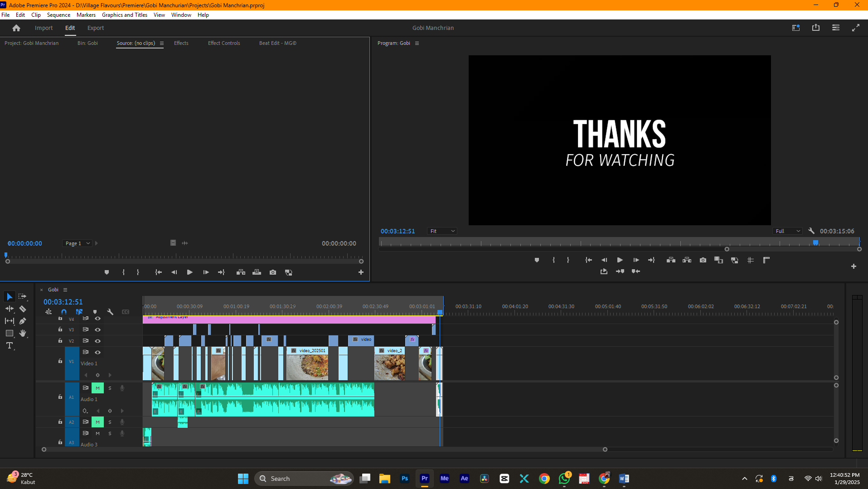Switch to the Bin: Gobi tab
Screen dimensions: 868x489
click(87, 43)
